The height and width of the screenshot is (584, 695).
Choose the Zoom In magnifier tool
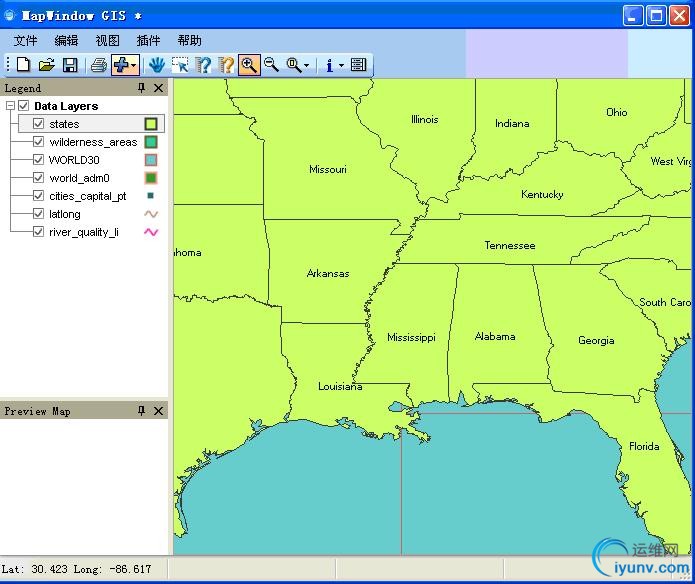[x=249, y=65]
